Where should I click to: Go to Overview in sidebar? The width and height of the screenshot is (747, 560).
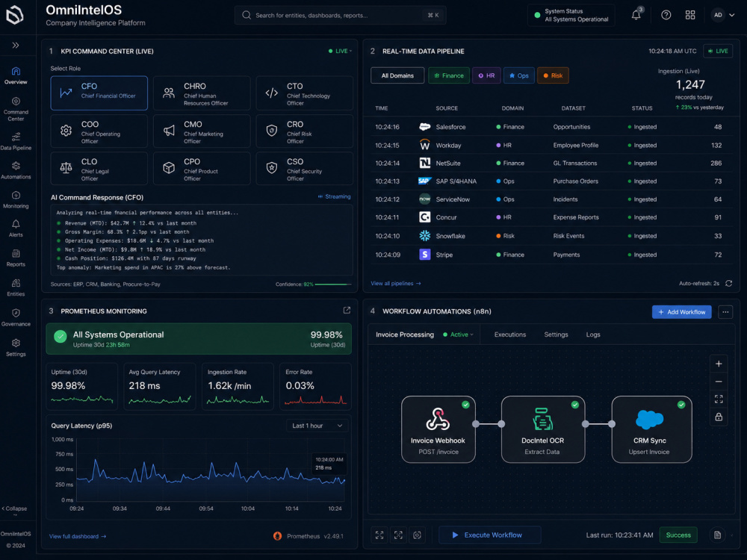pyautogui.click(x=16, y=75)
